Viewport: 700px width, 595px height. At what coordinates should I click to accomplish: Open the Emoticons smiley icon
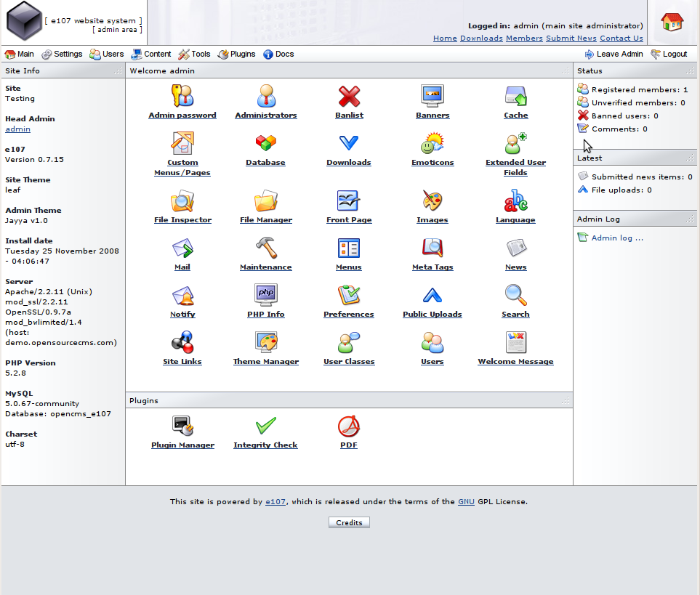point(433,142)
